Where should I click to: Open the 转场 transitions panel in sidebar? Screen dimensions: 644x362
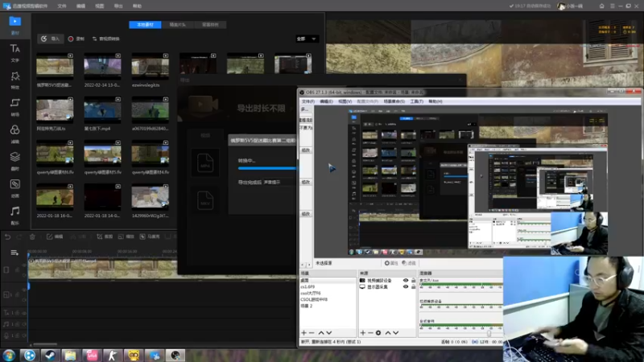click(14, 107)
